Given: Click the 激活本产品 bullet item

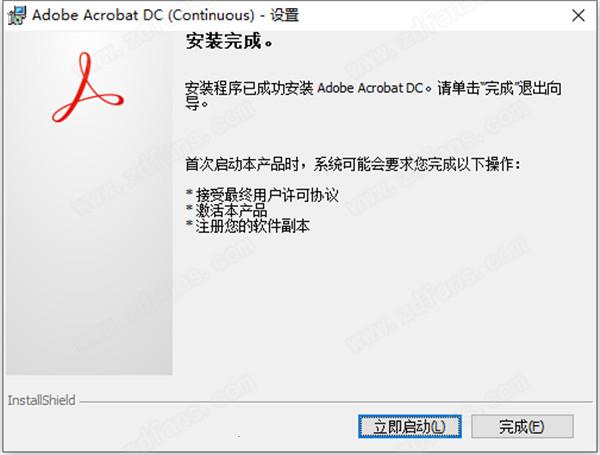Looking at the screenshot, I should (x=227, y=210).
